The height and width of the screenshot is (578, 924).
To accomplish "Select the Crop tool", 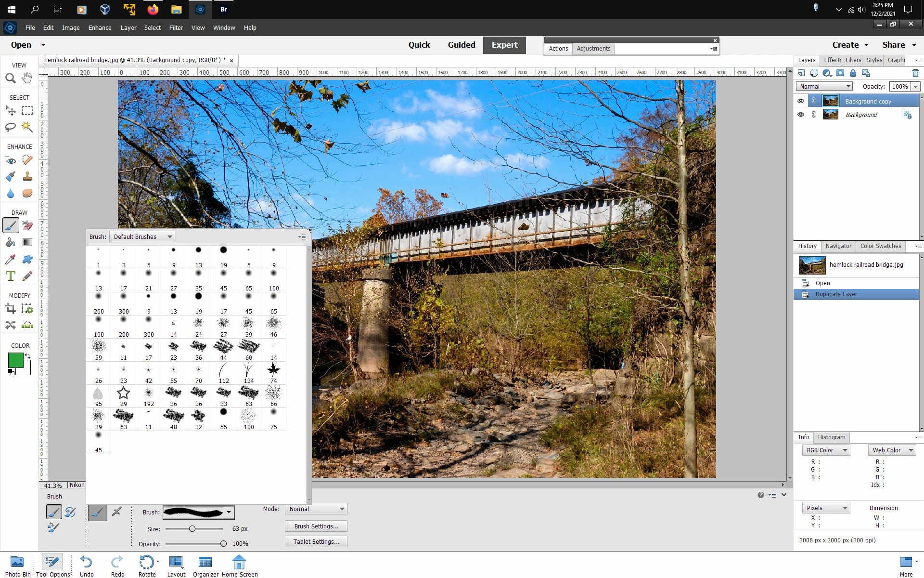I will click(10, 308).
